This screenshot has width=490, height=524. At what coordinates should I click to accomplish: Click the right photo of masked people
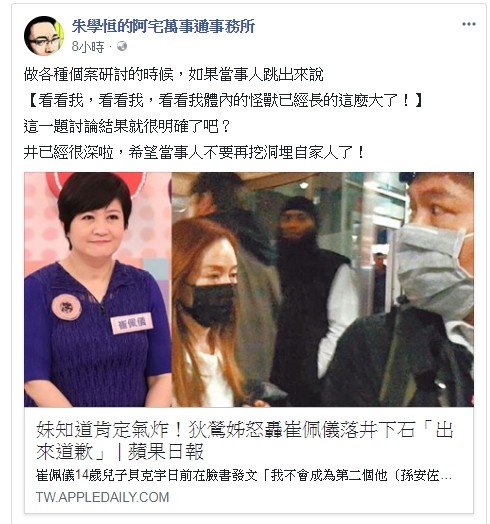323,289
